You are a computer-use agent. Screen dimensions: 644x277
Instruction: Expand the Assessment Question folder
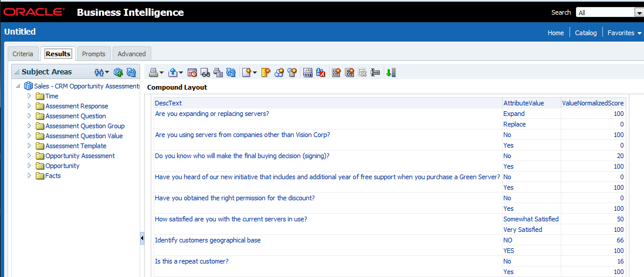pyautogui.click(x=29, y=116)
